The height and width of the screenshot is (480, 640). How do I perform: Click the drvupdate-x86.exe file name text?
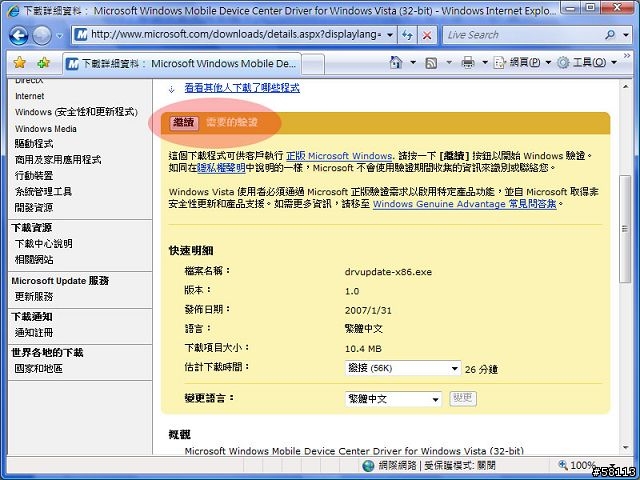(x=388, y=272)
